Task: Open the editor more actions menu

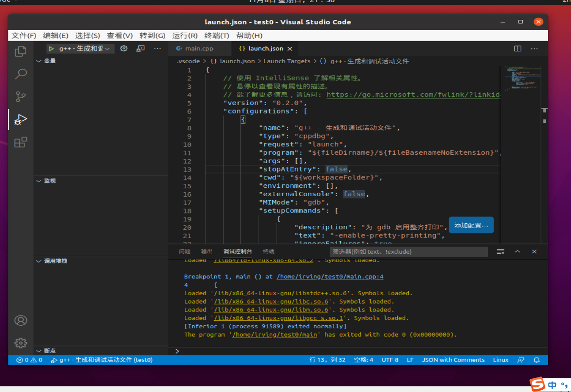Action: 534,49
